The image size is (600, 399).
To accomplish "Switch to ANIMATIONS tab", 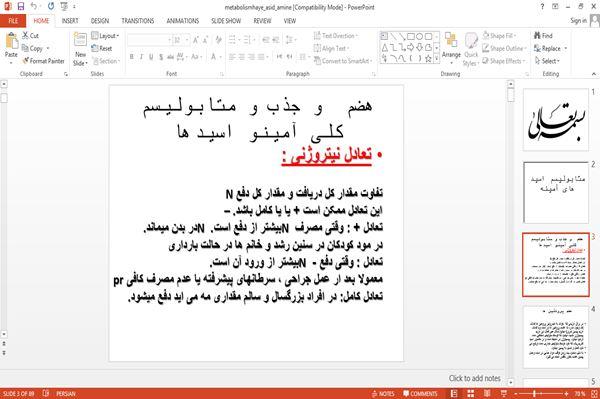I will tap(183, 21).
